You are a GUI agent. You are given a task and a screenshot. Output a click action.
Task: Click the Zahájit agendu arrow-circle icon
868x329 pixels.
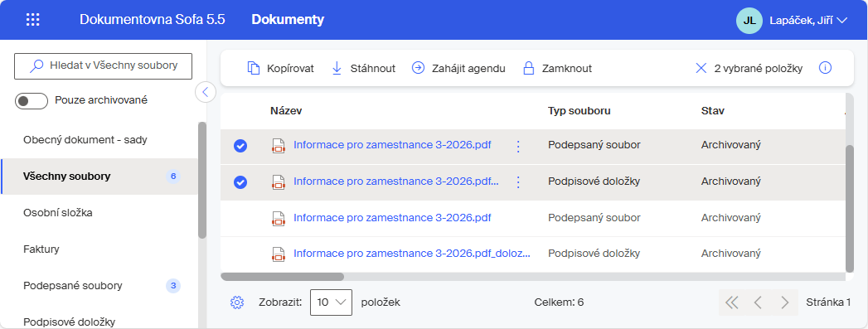pos(418,68)
